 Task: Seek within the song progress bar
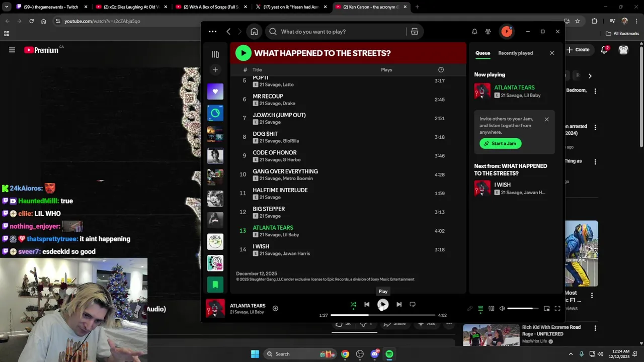(383, 315)
